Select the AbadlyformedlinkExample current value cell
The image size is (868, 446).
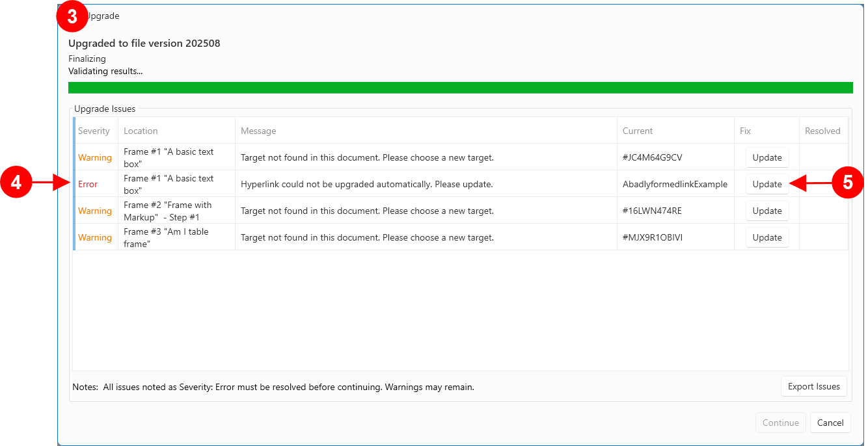[x=675, y=184]
